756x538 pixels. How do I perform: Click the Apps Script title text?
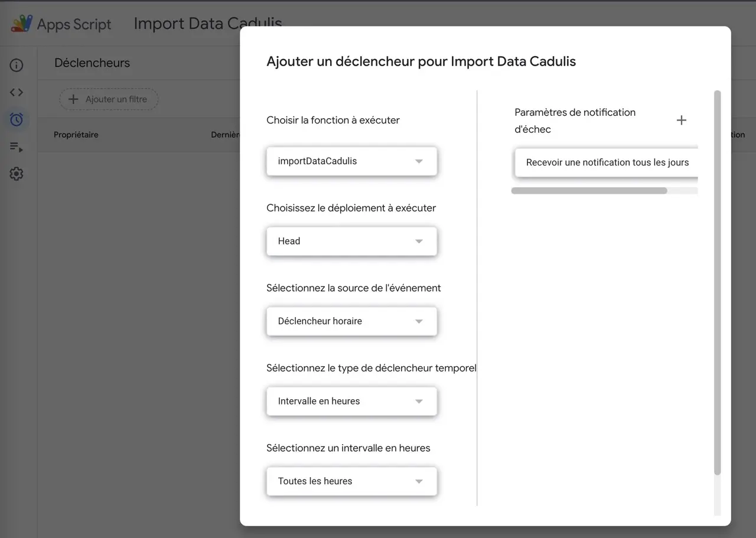click(x=74, y=24)
